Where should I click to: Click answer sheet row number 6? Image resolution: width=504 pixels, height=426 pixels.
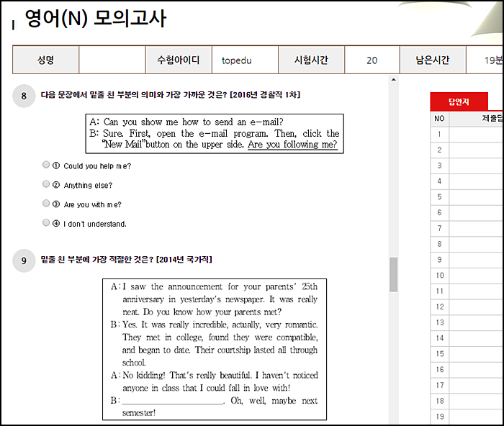[439, 213]
